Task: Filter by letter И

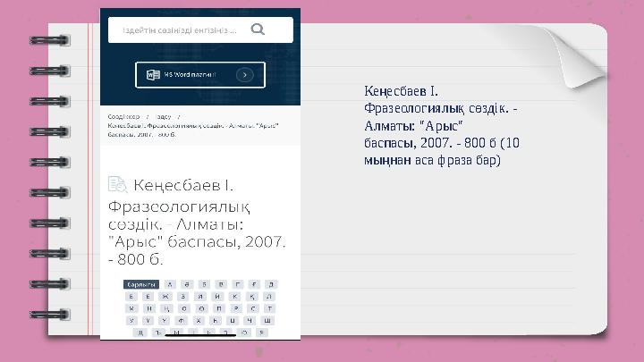Action: (200, 297)
